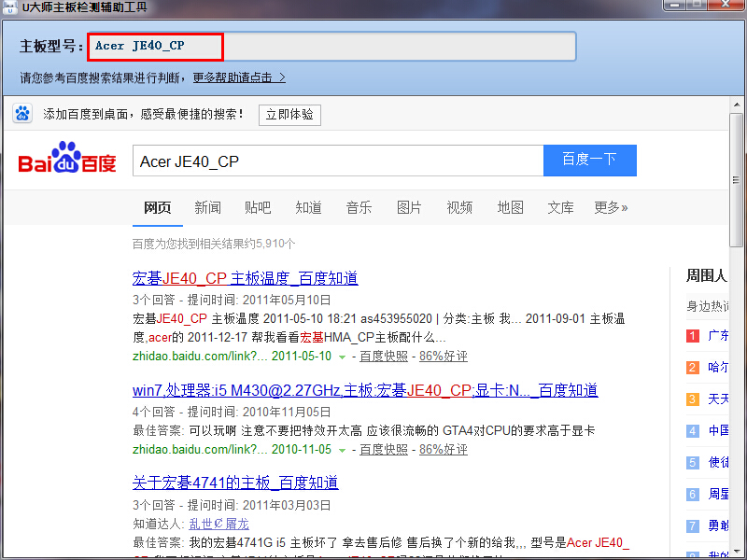Switch to the 图片 search tab

click(409, 207)
